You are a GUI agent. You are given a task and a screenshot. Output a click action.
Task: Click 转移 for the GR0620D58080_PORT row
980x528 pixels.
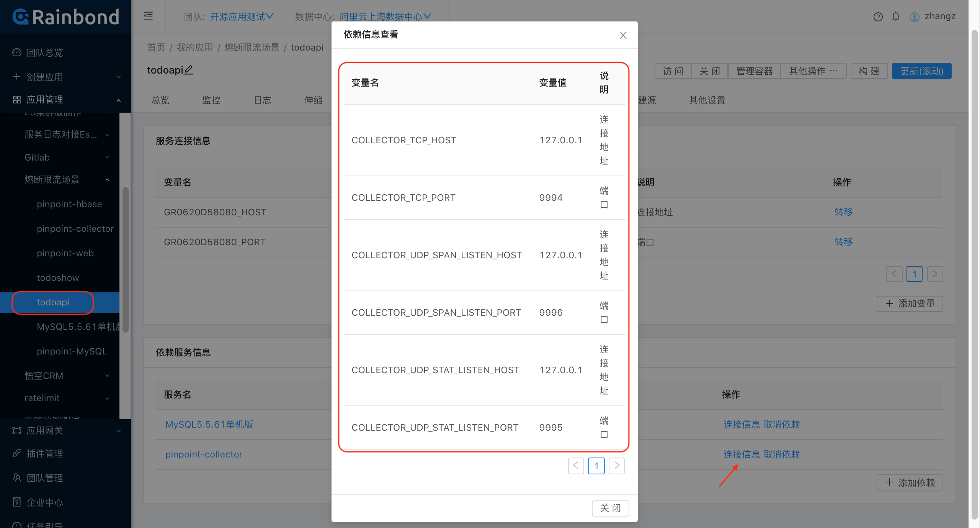tap(844, 242)
